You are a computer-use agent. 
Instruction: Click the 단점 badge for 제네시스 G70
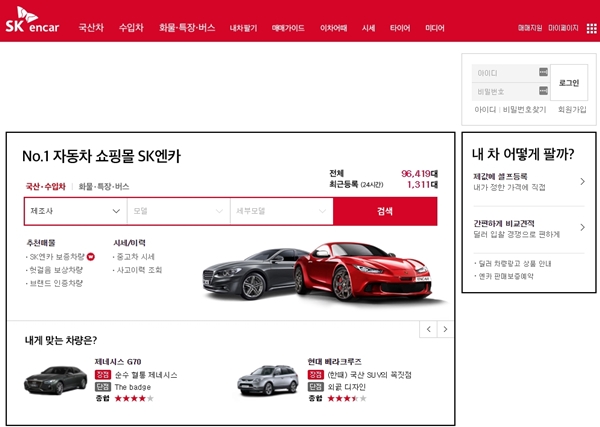(103, 387)
